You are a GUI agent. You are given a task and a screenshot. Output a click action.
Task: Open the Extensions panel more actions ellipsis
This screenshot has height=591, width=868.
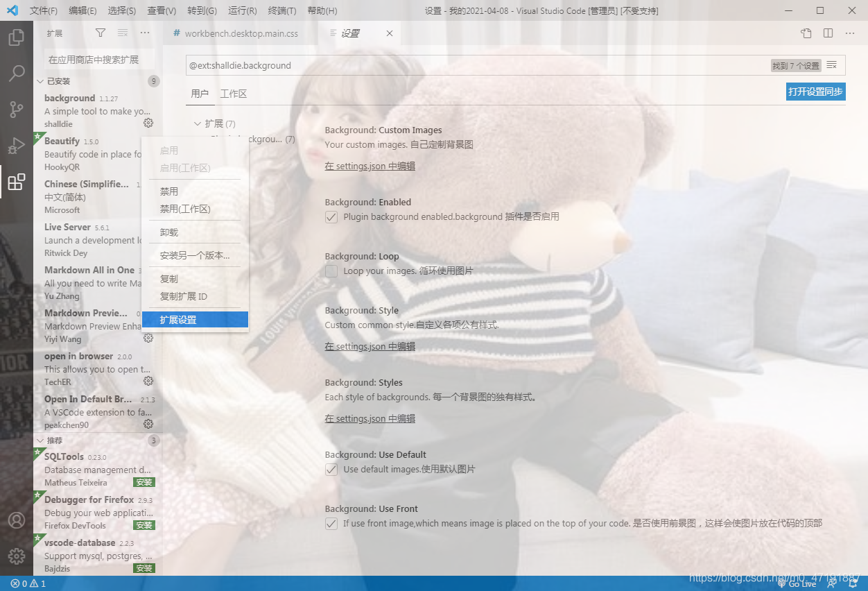145,33
